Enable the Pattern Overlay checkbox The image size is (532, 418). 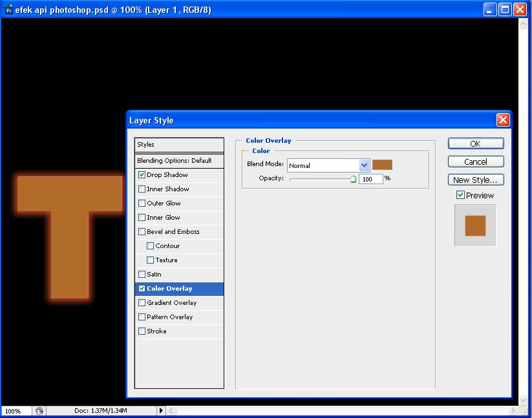pyautogui.click(x=142, y=317)
